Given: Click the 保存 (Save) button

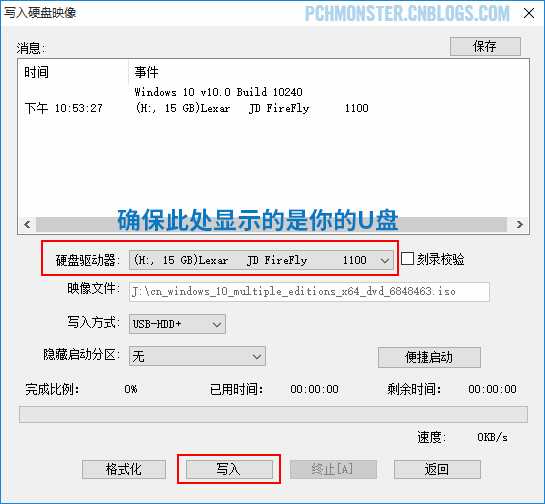Looking at the screenshot, I should (x=485, y=46).
